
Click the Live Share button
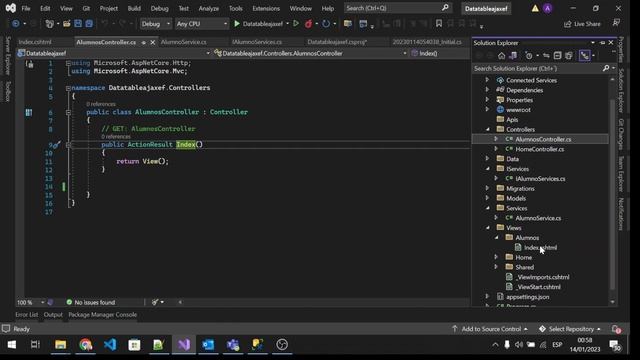click(582, 24)
